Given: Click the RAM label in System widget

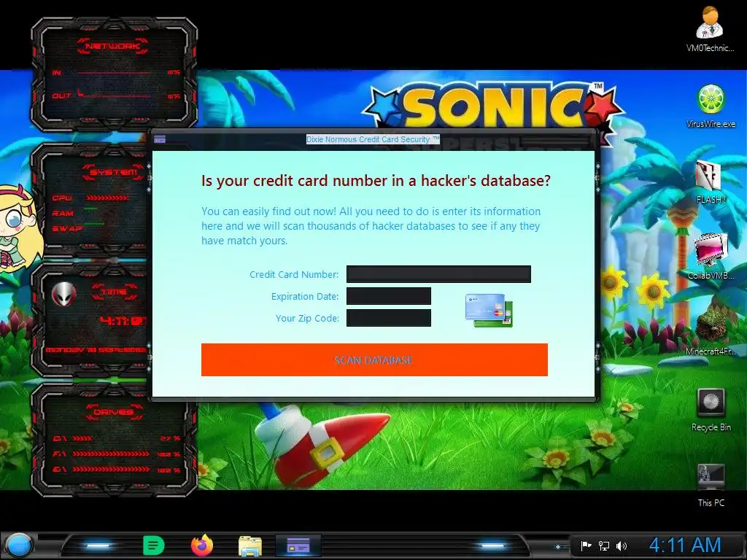Looking at the screenshot, I should [63, 214].
